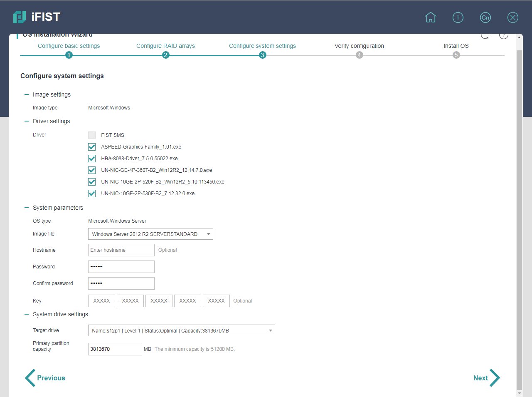Click step 4 circle marker
532x397 pixels.
coord(360,55)
